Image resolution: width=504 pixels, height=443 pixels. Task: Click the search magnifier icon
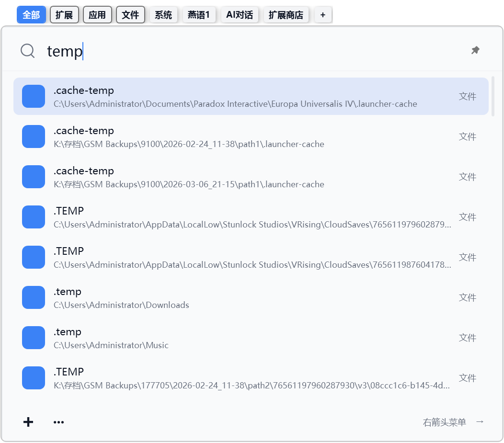click(x=28, y=51)
